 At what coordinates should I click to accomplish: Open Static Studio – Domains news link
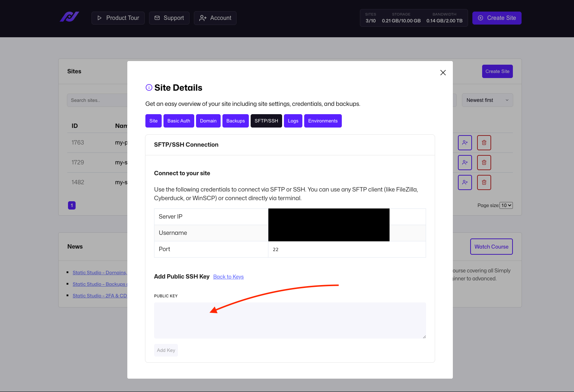click(100, 273)
